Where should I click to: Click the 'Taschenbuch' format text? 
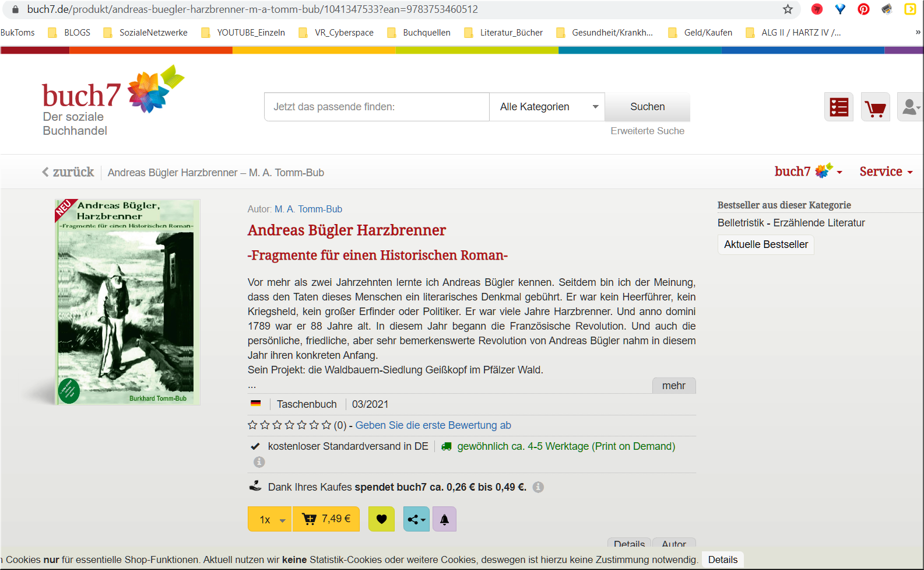tap(307, 404)
